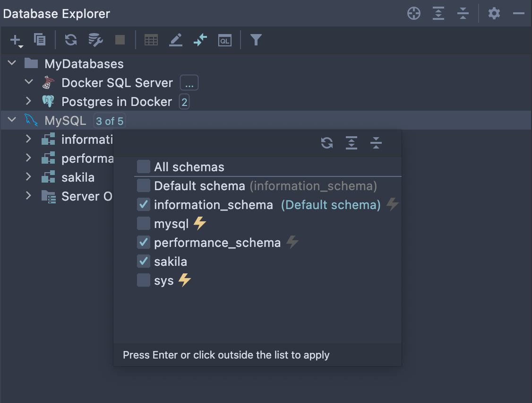Image resolution: width=532 pixels, height=403 pixels.
Task: Check the sys schema checkbox
Action: click(144, 280)
